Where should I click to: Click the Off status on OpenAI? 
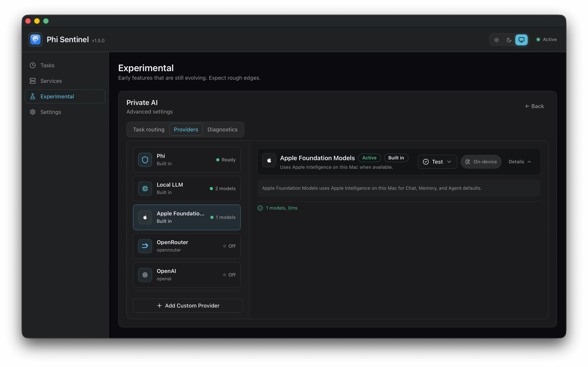229,275
